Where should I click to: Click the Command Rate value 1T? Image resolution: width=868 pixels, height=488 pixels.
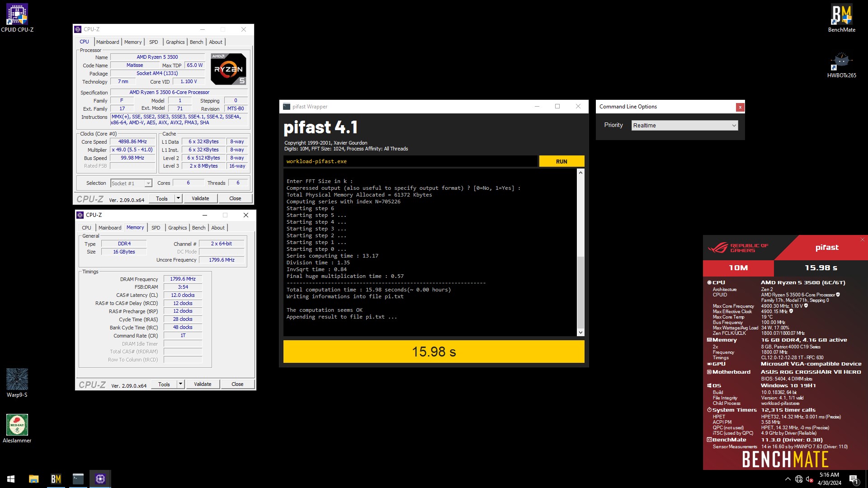click(183, 335)
